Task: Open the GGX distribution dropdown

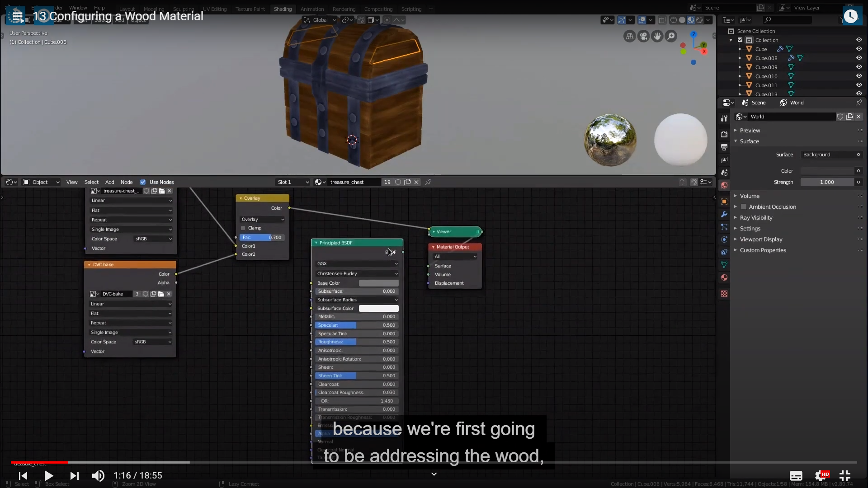Action: point(357,264)
